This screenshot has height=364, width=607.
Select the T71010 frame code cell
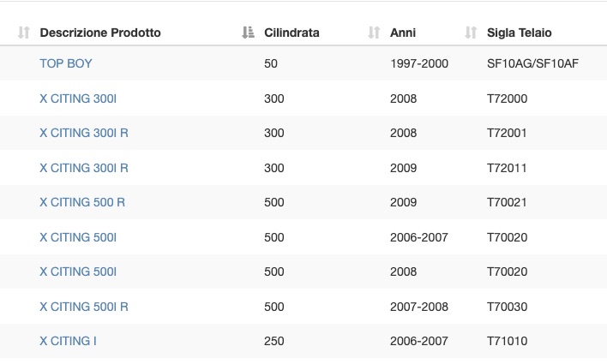508,341
